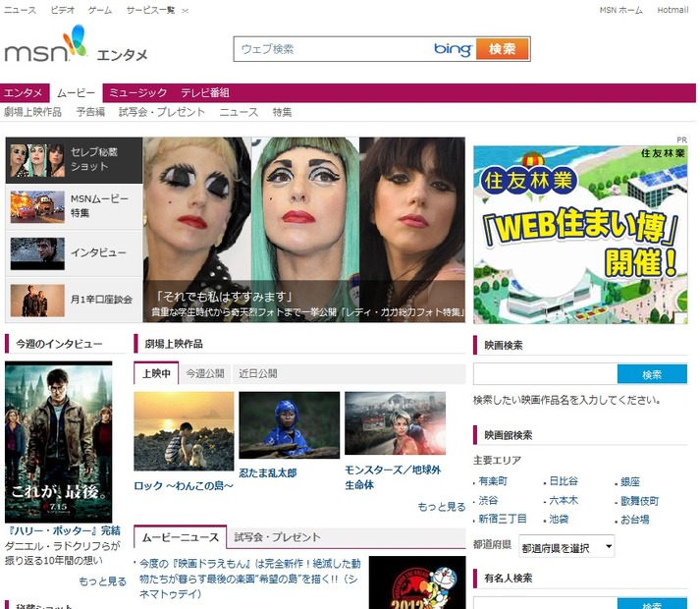Open the ニュース link in top bar
This screenshot has width=700, height=609.
coord(20,10)
